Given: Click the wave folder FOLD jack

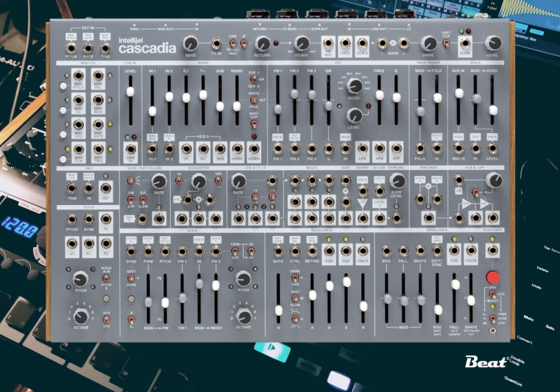Looking at the screenshot, I should pos(420,148).
